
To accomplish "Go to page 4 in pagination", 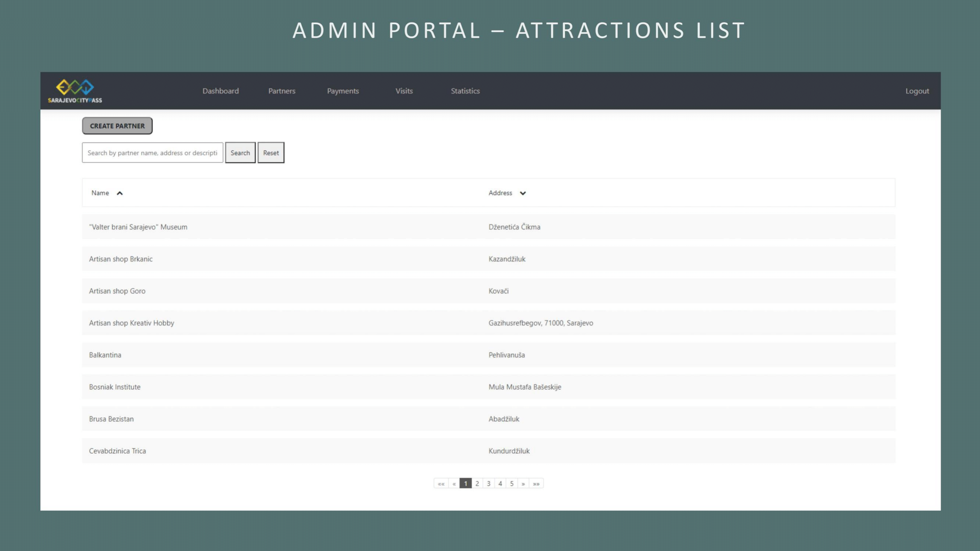I will [500, 484].
